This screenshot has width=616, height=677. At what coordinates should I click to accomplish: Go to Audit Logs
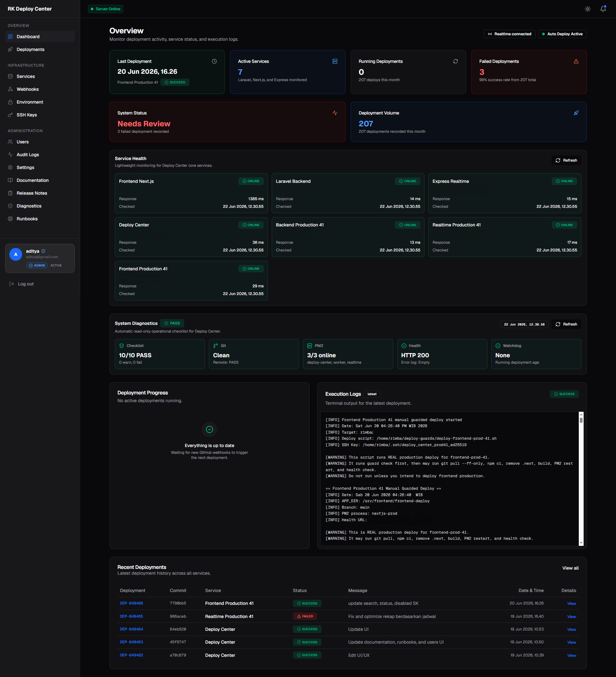pyautogui.click(x=40, y=155)
